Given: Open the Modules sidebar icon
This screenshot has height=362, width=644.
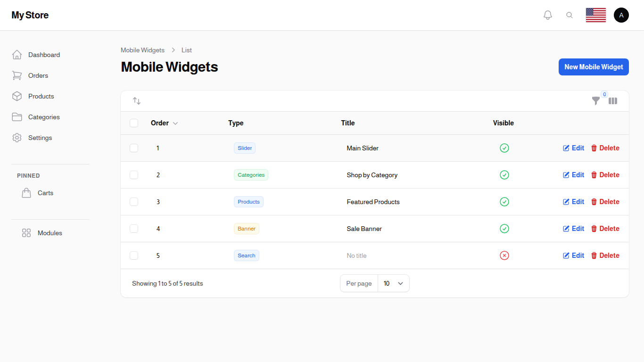Looking at the screenshot, I should click(x=26, y=232).
